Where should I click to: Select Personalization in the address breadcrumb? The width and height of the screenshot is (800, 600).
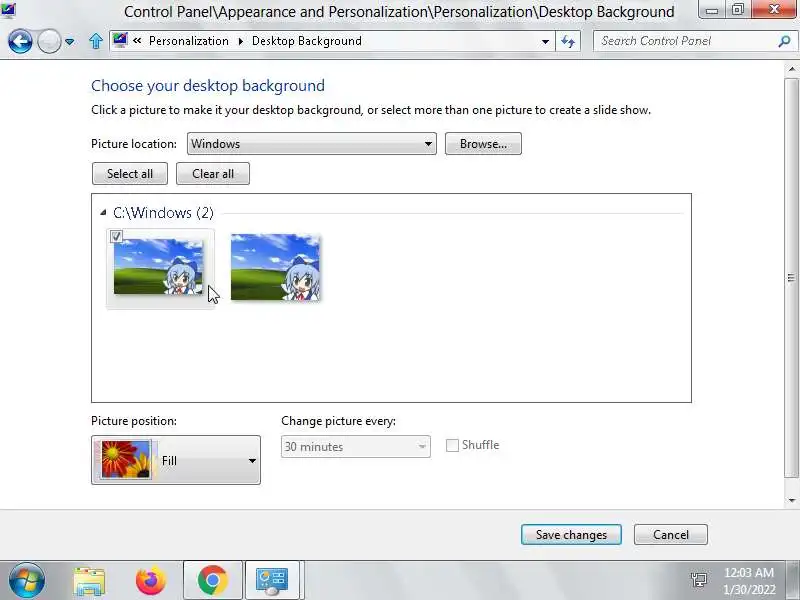point(188,41)
